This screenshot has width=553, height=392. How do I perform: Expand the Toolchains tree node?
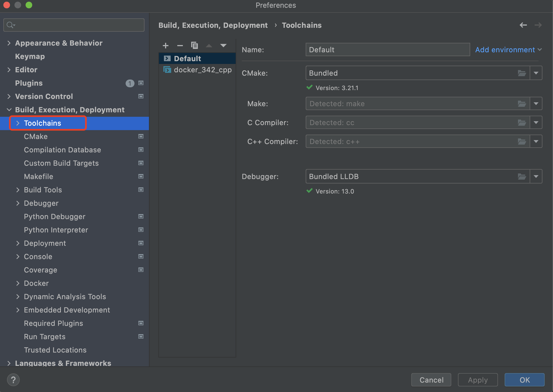(x=18, y=123)
